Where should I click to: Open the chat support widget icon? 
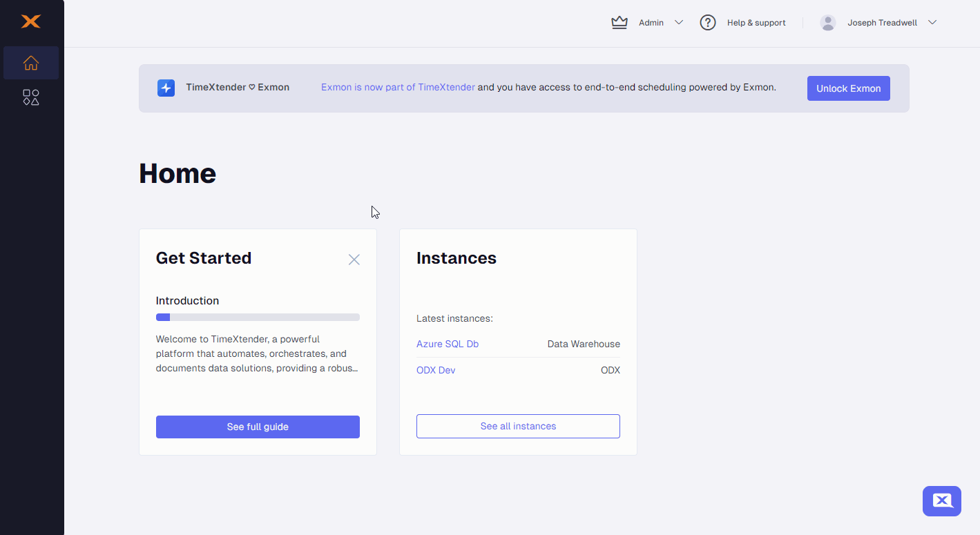[942, 501]
